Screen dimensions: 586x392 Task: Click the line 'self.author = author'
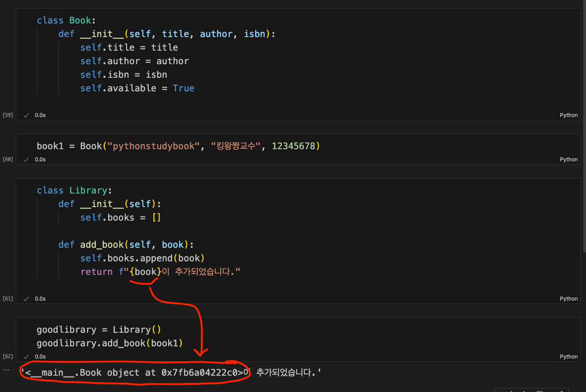(135, 61)
